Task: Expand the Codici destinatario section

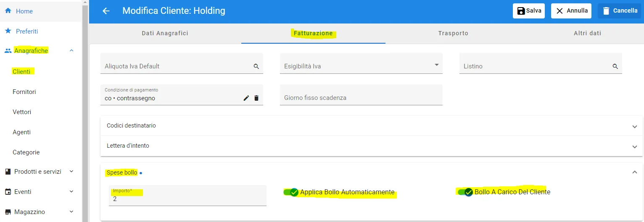Action: tap(372, 126)
